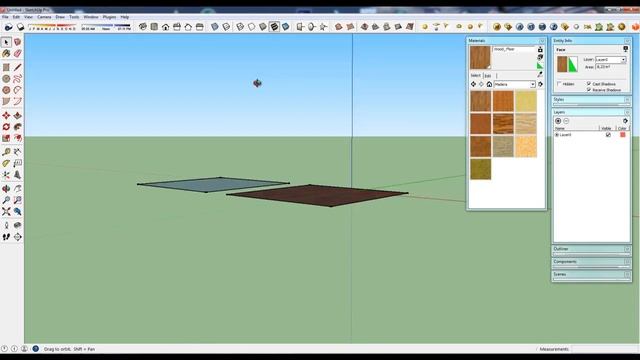Choose the Protractor tool
Viewport: 640px width, 360px height.
pyautogui.click(x=6, y=163)
